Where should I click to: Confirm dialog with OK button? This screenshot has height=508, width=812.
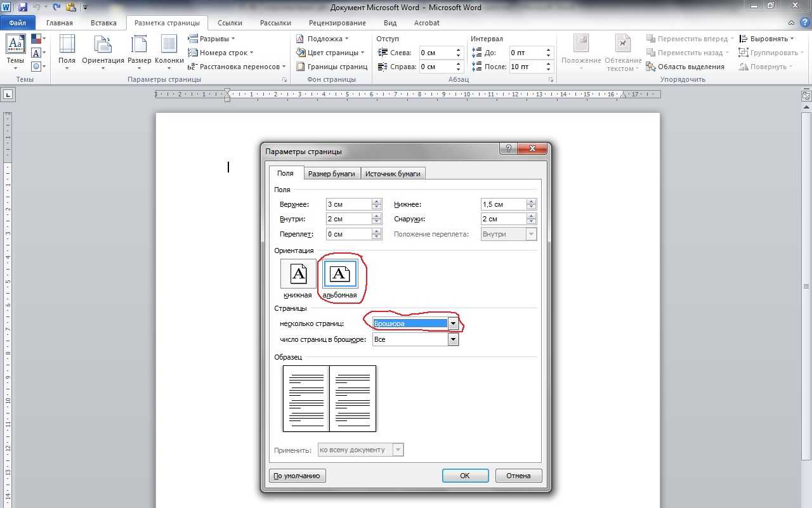pos(465,476)
